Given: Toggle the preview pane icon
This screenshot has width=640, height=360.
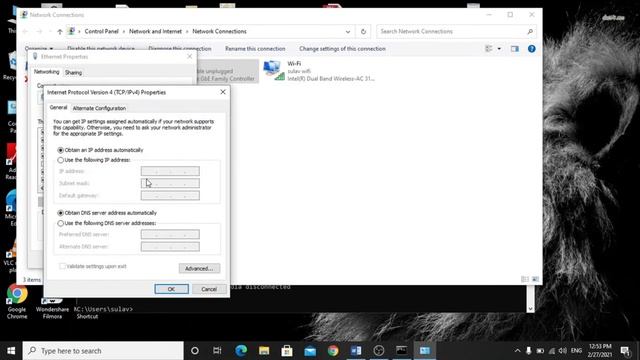Looking at the screenshot, I should (x=514, y=49).
